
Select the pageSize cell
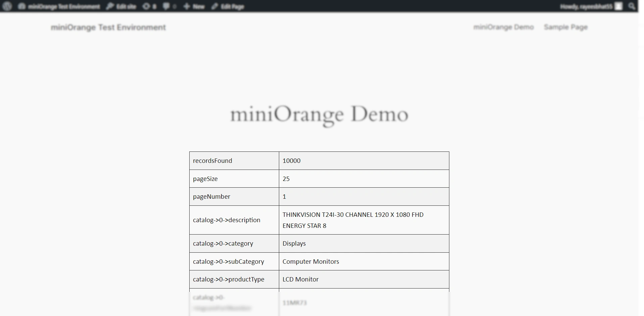pos(234,179)
